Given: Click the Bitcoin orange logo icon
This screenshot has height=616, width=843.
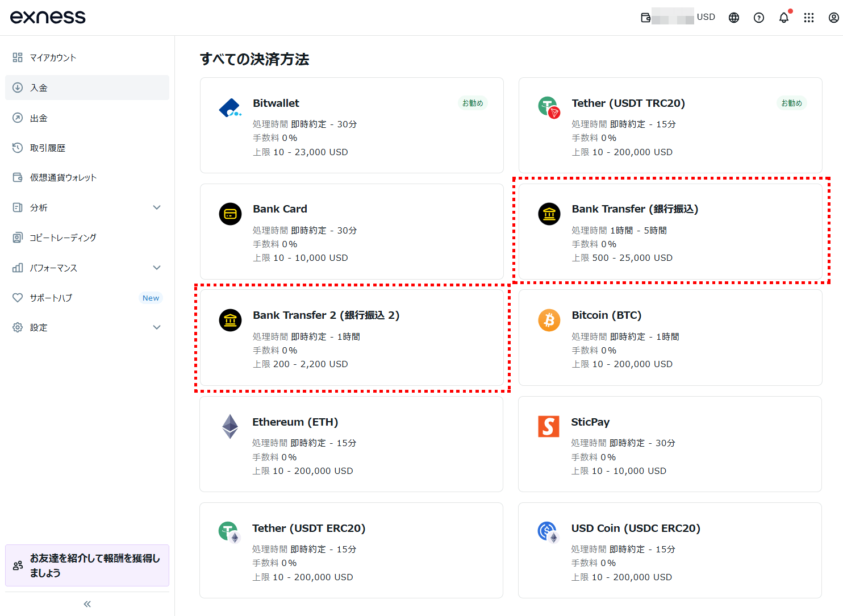Looking at the screenshot, I should click(549, 321).
